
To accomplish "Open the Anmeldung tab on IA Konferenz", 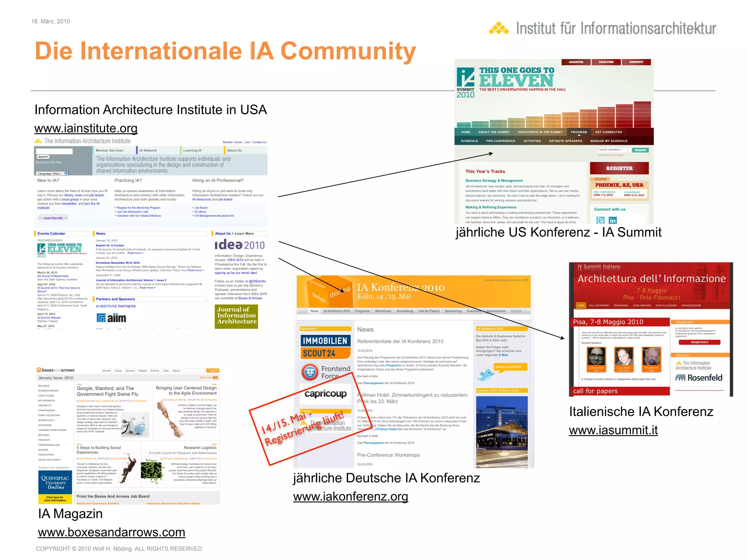I will click(405, 311).
